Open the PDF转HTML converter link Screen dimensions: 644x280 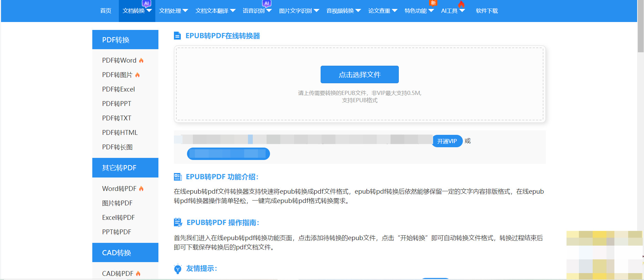click(x=120, y=133)
